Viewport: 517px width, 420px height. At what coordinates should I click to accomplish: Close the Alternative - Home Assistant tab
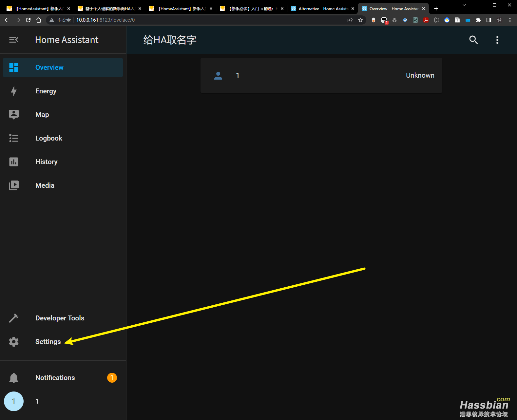(353, 9)
